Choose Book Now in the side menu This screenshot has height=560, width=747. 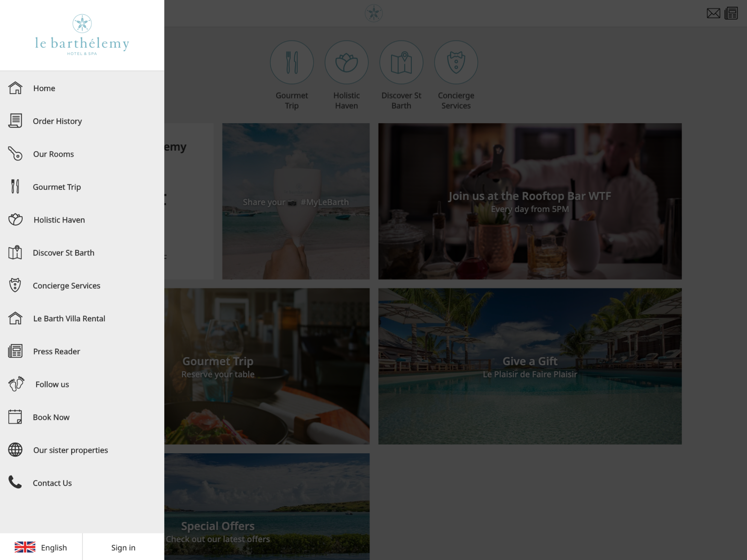click(82, 417)
